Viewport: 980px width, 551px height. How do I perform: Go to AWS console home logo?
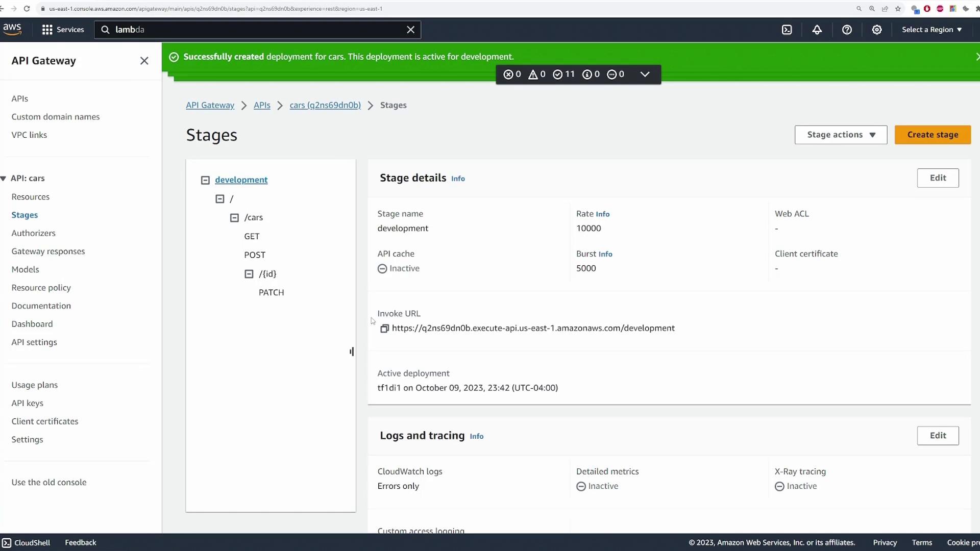[x=12, y=29]
